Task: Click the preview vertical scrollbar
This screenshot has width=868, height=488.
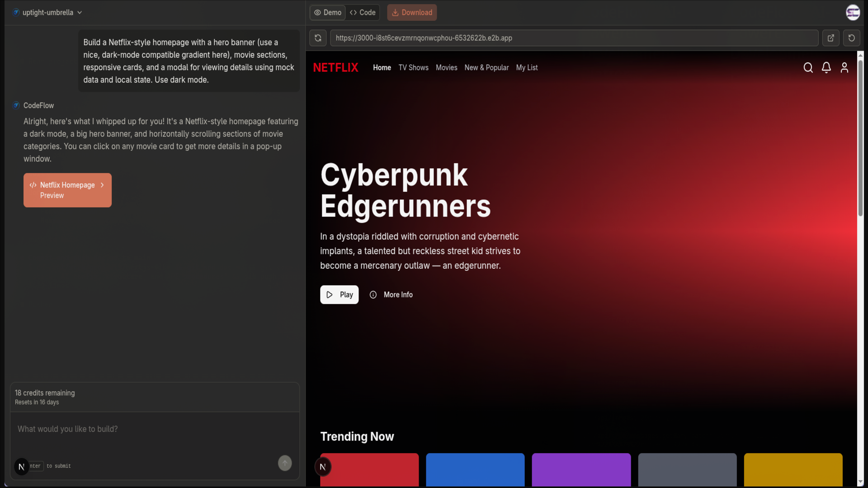Action: point(860,138)
